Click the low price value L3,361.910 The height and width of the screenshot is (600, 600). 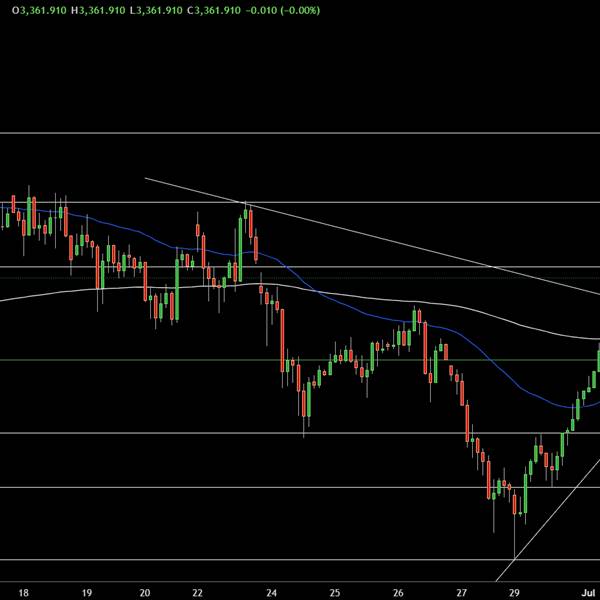156,10
